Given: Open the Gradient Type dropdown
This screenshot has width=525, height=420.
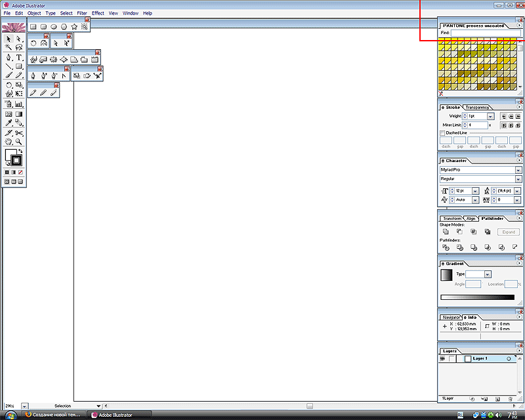Looking at the screenshot, I should click(488, 274).
